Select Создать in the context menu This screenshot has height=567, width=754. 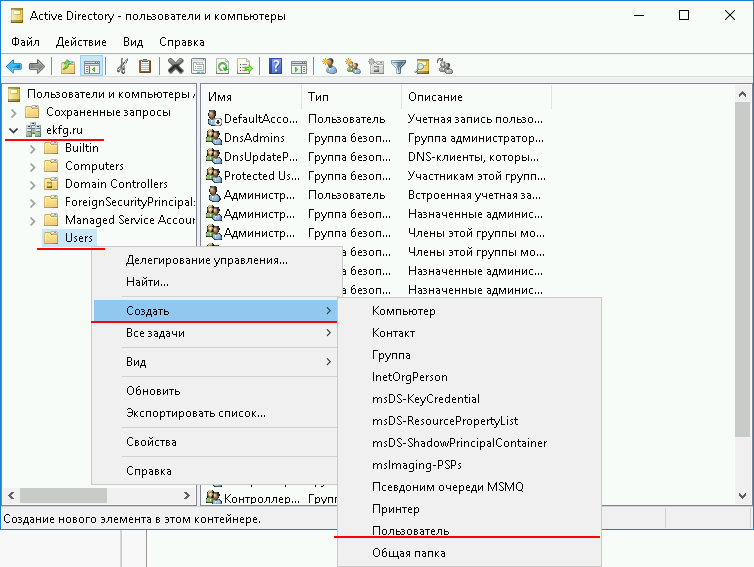click(x=215, y=311)
